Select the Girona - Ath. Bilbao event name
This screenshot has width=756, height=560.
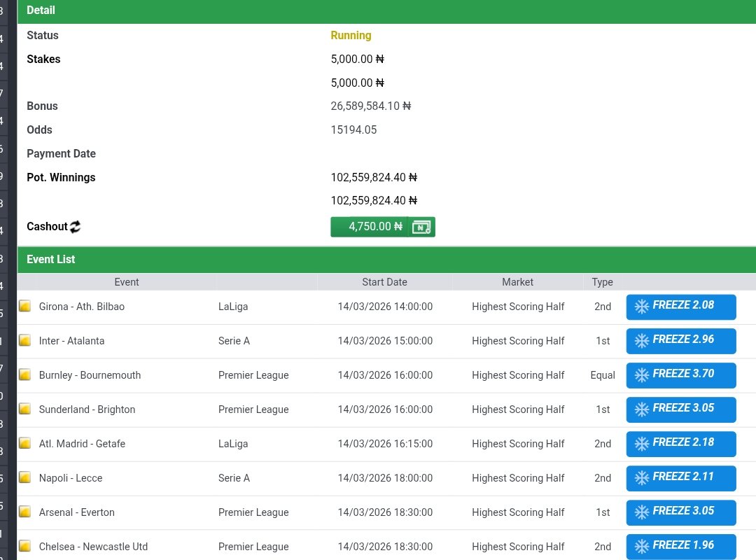(81, 307)
